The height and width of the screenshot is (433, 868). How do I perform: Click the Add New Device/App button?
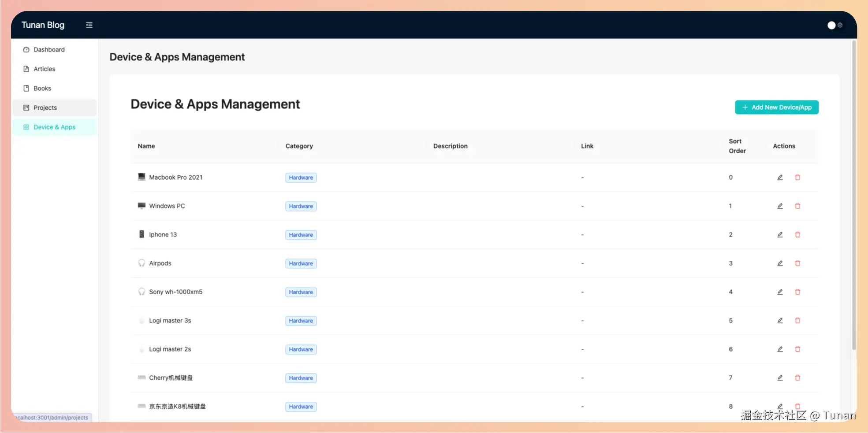[x=777, y=107]
